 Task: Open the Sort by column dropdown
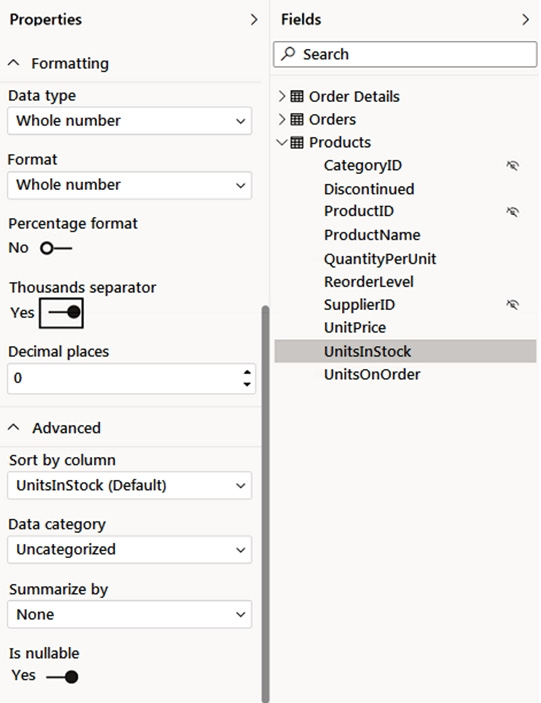coord(130,485)
